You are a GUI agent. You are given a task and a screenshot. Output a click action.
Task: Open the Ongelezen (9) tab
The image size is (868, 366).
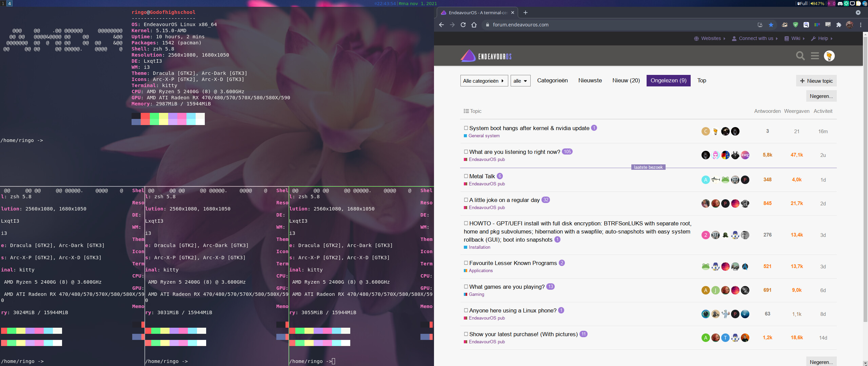point(668,80)
